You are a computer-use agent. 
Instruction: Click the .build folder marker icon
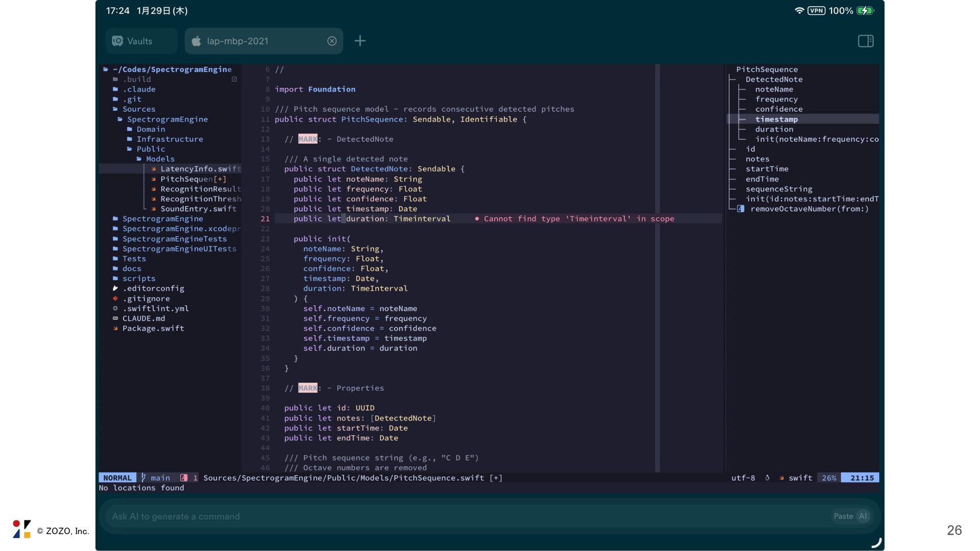[x=234, y=79]
